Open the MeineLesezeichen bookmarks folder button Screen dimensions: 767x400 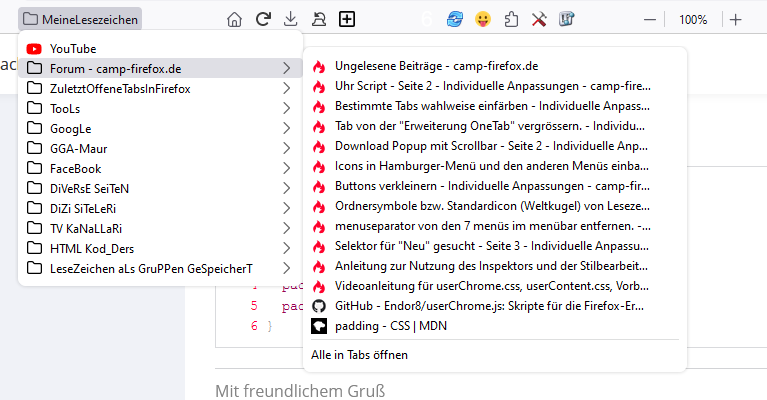tap(80, 19)
